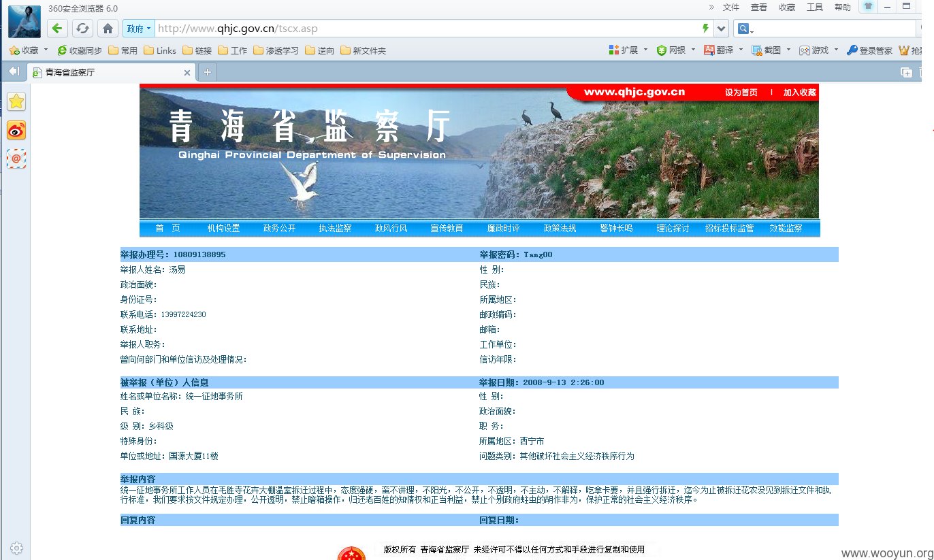The width and height of the screenshot is (934, 560).
Task: Click user avatar picture in title bar
Action: [x=25, y=21]
